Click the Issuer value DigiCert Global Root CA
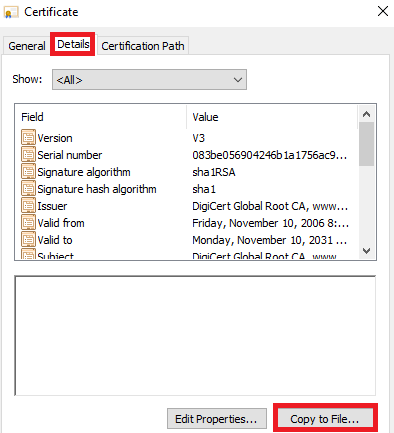Image resolution: width=394 pixels, height=433 pixels. tap(270, 206)
